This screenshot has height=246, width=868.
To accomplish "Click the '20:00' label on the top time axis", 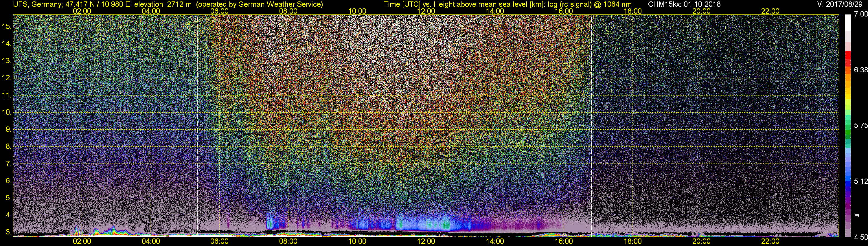I will coord(702,11).
